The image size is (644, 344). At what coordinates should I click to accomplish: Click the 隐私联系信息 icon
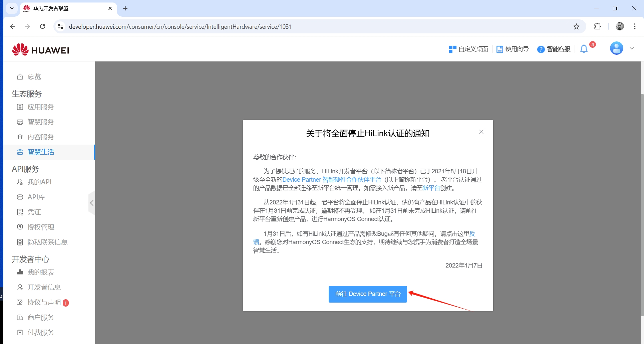click(x=20, y=242)
